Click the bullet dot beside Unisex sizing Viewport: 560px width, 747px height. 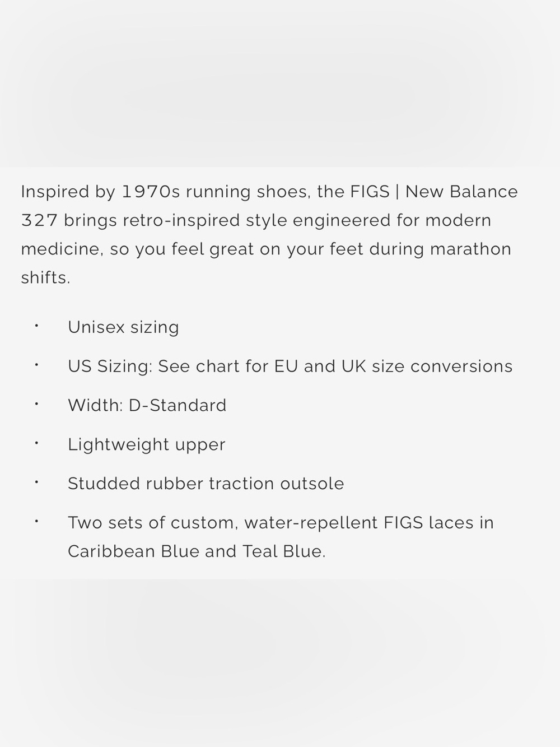[36, 326]
